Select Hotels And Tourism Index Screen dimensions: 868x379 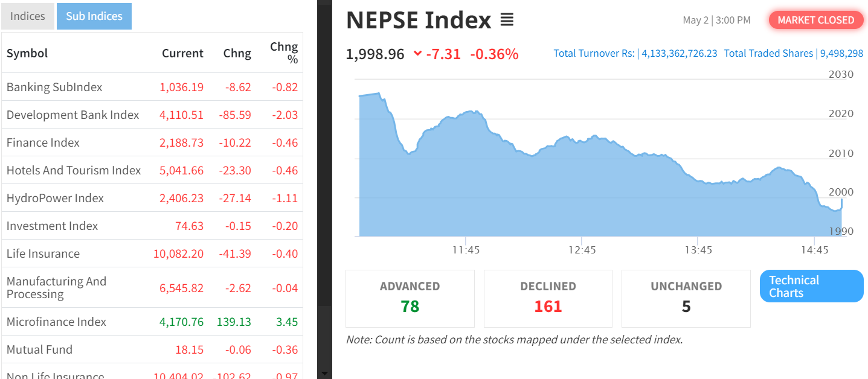pyautogui.click(x=74, y=170)
